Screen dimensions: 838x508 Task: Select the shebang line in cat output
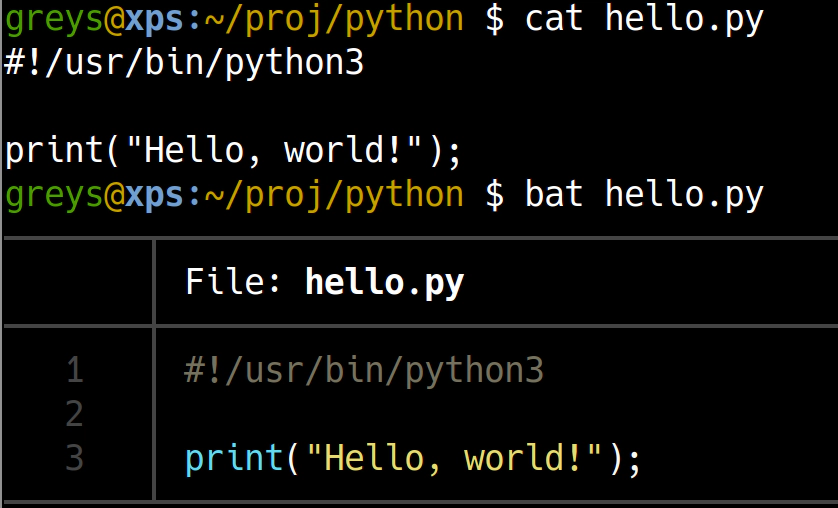pos(184,62)
